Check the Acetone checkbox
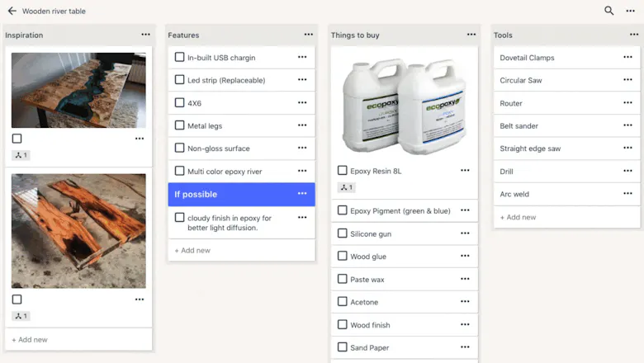Image resolution: width=644 pixels, height=363 pixels. (x=342, y=301)
